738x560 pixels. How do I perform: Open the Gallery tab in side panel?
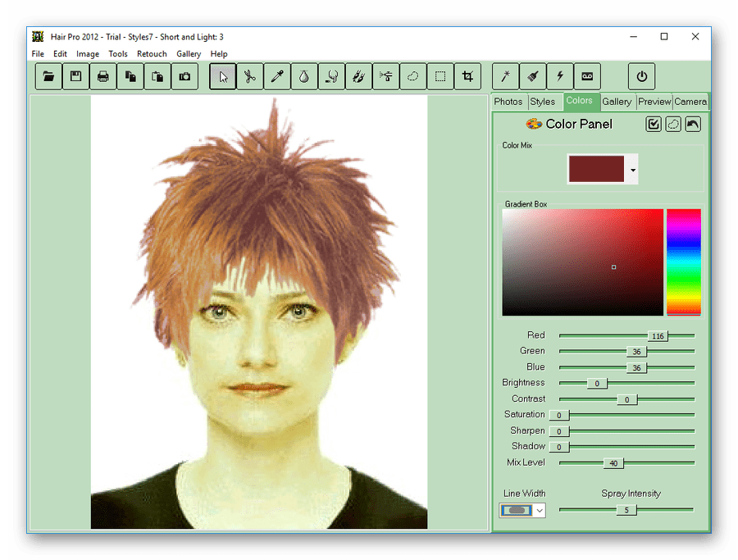(617, 102)
